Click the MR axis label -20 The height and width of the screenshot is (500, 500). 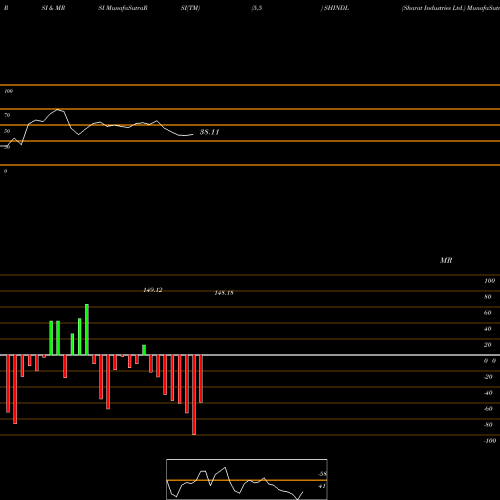(488, 377)
